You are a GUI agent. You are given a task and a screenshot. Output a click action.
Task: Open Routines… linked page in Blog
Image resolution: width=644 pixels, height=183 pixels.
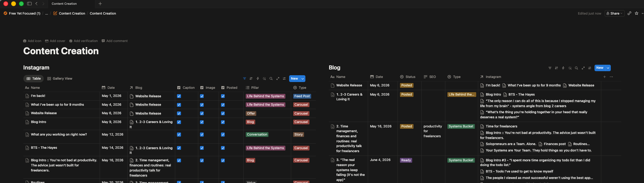579,144
